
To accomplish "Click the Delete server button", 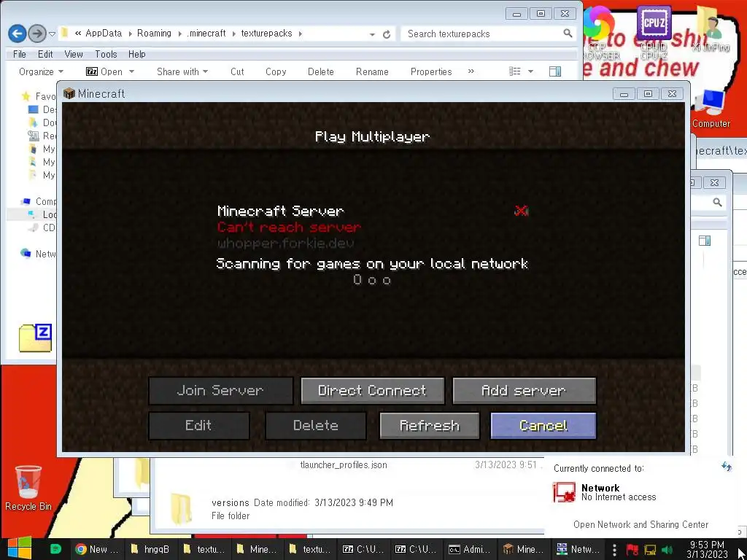I will tap(315, 425).
